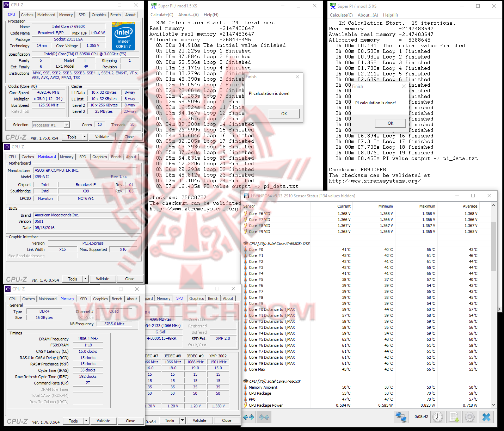The width and height of the screenshot is (504, 431).
Task: Switch to Caches tab in the top CPU-Z window
Action: point(27,15)
